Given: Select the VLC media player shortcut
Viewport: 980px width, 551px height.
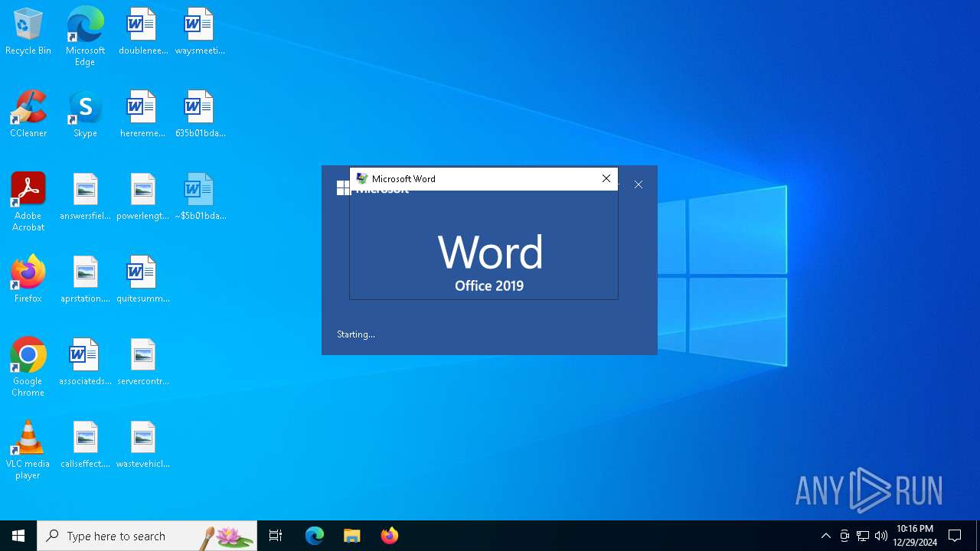Looking at the screenshot, I should tap(28, 450).
